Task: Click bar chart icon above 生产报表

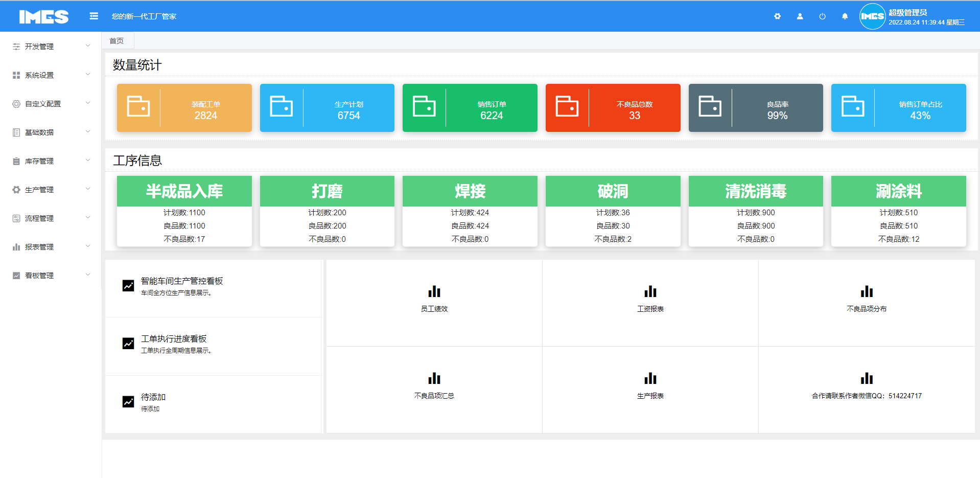Action: [650, 378]
